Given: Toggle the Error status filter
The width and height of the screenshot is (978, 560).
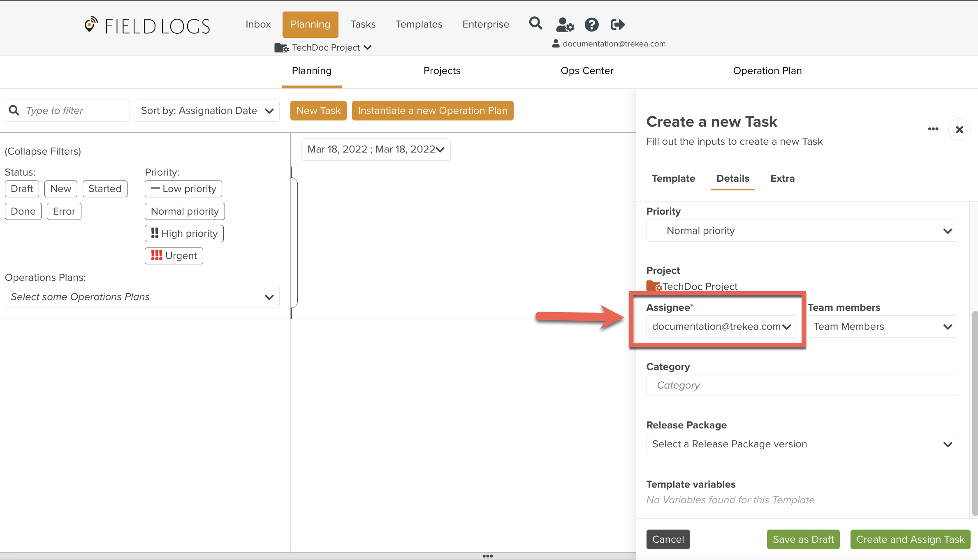Looking at the screenshot, I should 64,211.
